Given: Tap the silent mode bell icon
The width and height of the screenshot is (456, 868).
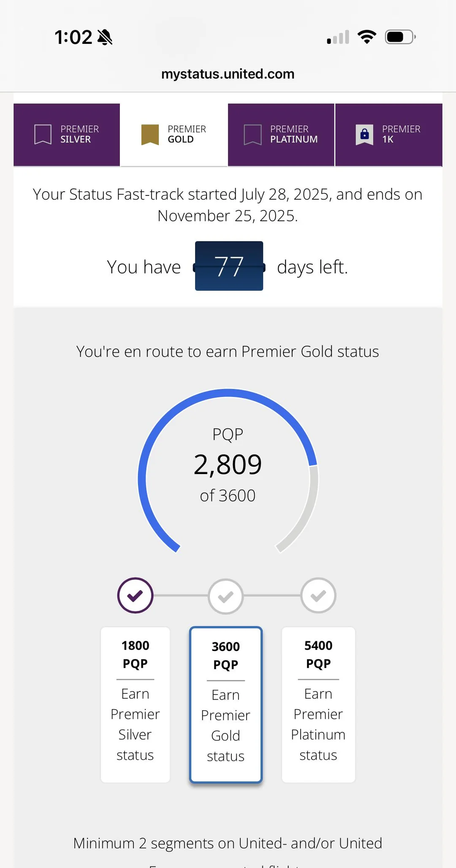Looking at the screenshot, I should tap(105, 37).
